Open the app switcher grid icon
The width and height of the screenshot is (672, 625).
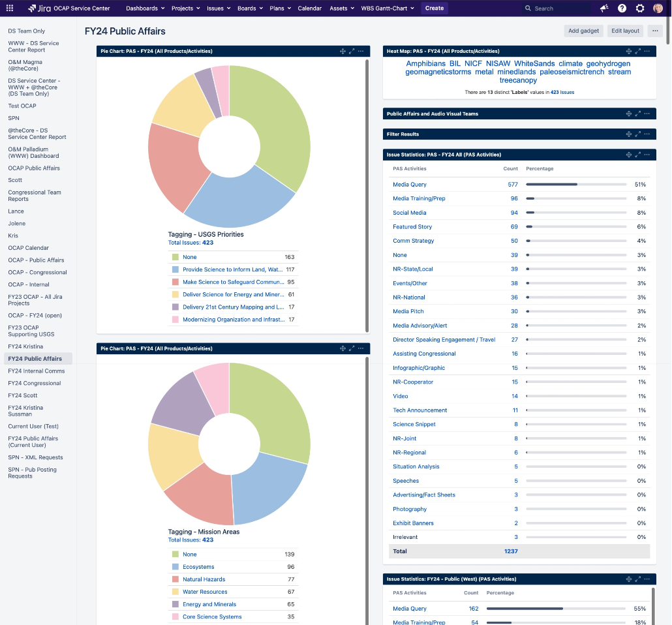point(9,8)
